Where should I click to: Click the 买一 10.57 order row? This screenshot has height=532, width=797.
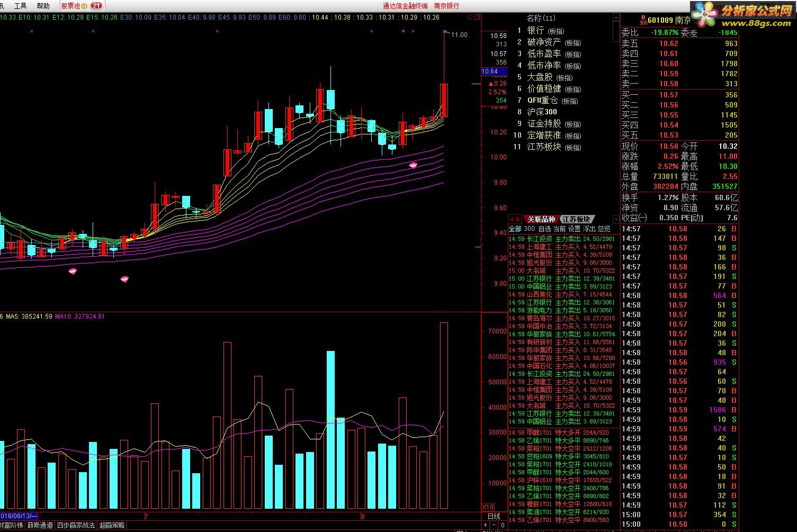tap(679, 95)
